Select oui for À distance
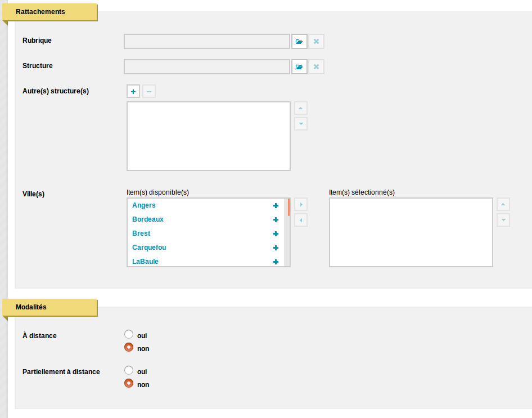Viewport: 532px width, 418px height. 129,334
